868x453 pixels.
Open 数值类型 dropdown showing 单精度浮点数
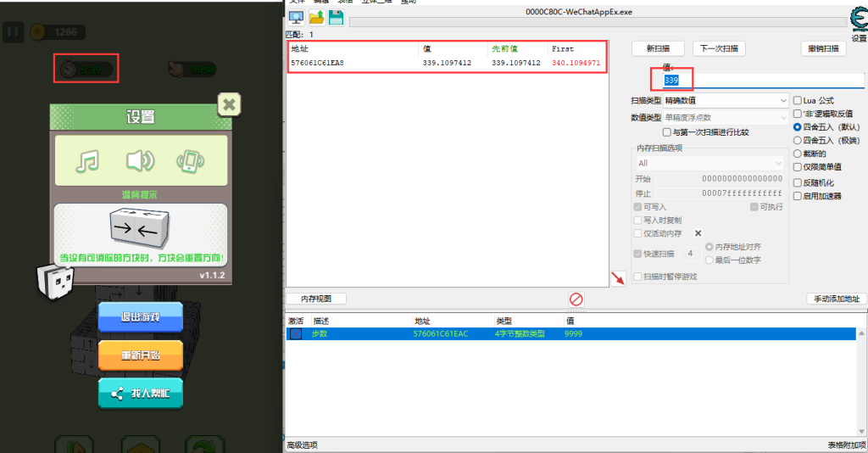pyautogui.click(x=726, y=117)
